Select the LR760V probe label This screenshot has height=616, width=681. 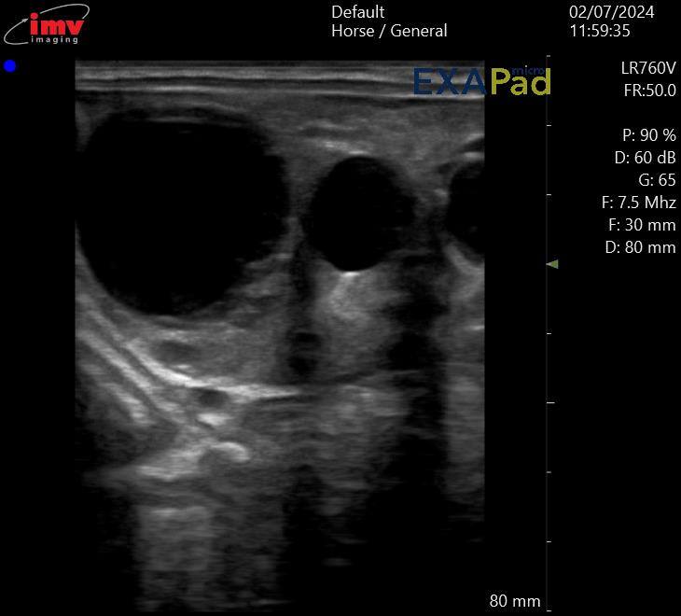click(x=647, y=68)
